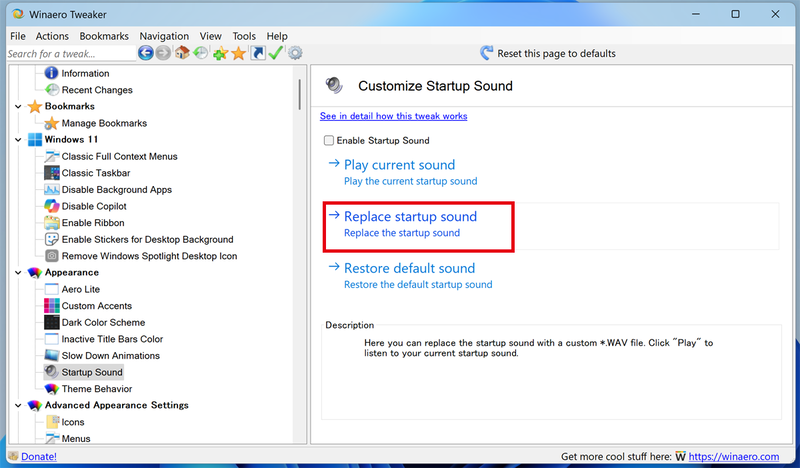Click the Classic Taskbar icon in tree
The width and height of the screenshot is (800, 468).
pyautogui.click(x=52, y=173)
